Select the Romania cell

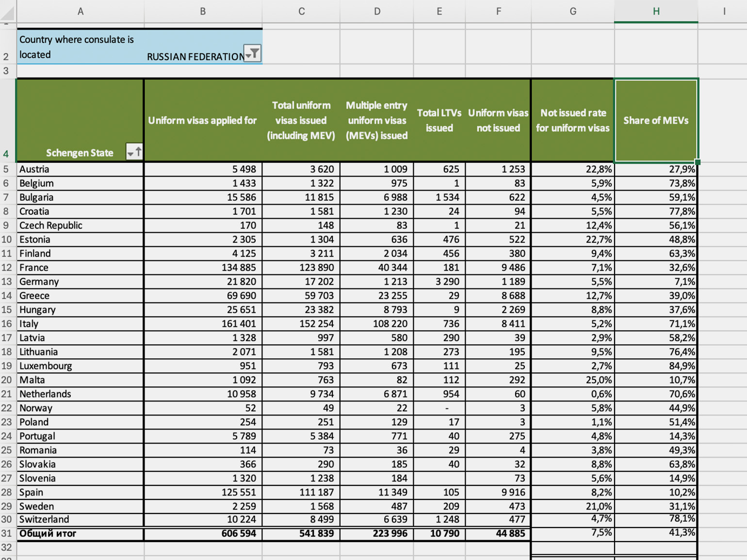coord(81,450)
